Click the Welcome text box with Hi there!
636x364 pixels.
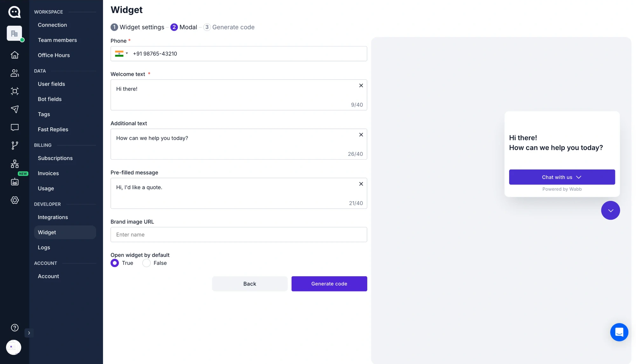click(x=239, y=95)
